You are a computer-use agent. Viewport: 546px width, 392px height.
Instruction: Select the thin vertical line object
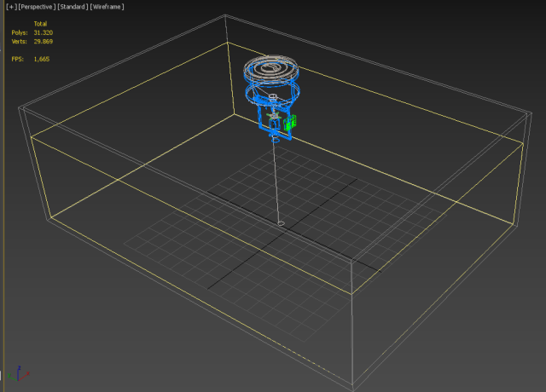[x=276, y=179]
